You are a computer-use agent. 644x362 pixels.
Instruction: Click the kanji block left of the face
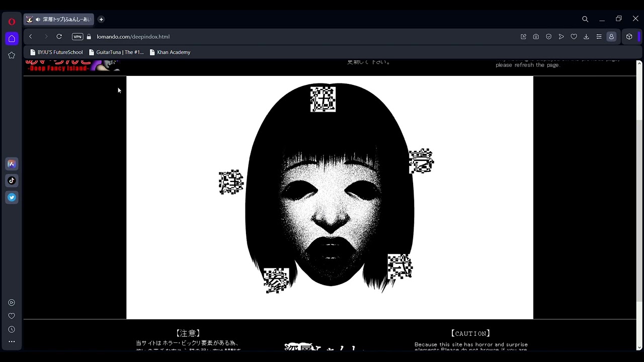pos(231,182)
